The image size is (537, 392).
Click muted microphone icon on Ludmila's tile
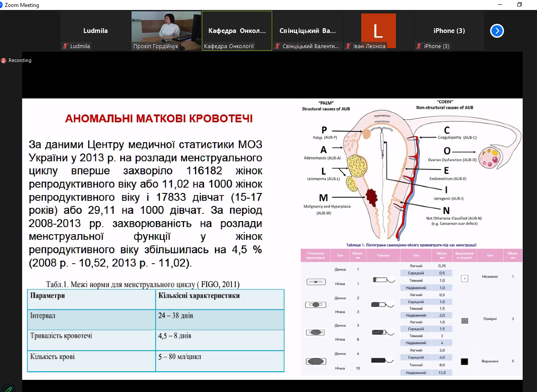coord(65,46)
